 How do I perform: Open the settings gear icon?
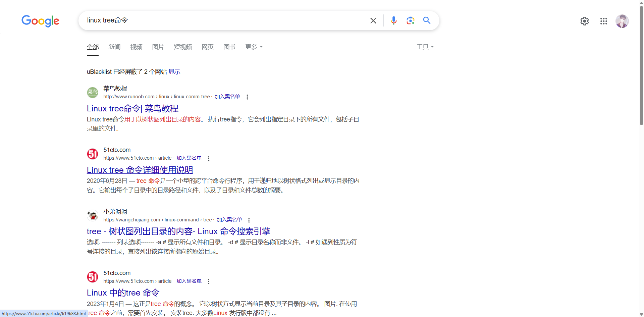[585, 21]
